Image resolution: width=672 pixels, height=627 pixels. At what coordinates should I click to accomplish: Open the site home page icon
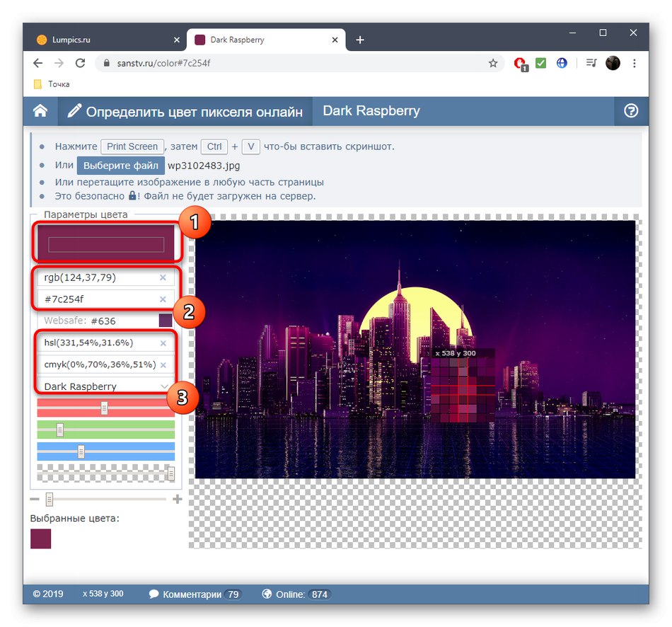click(x=40, y=111)
